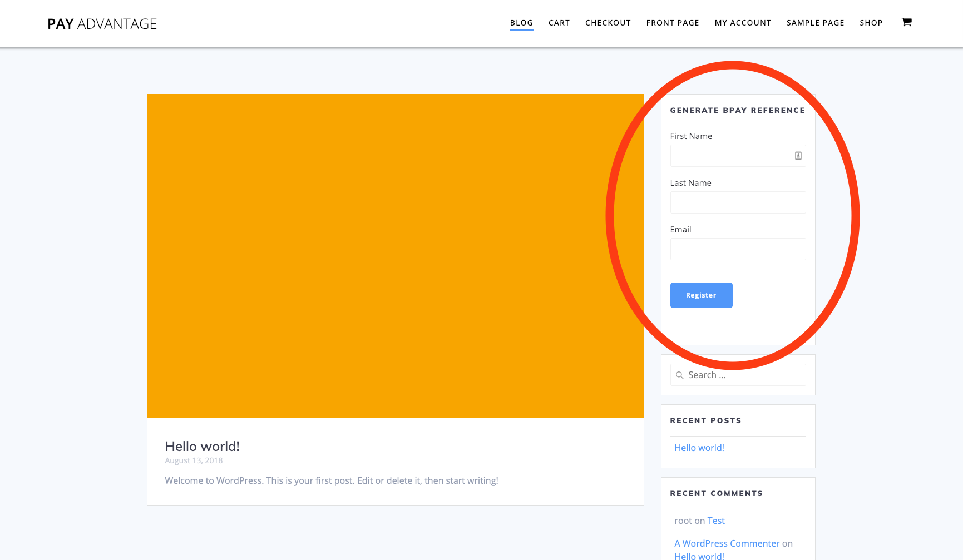Click the Recent Posts heading

[705, 420]
